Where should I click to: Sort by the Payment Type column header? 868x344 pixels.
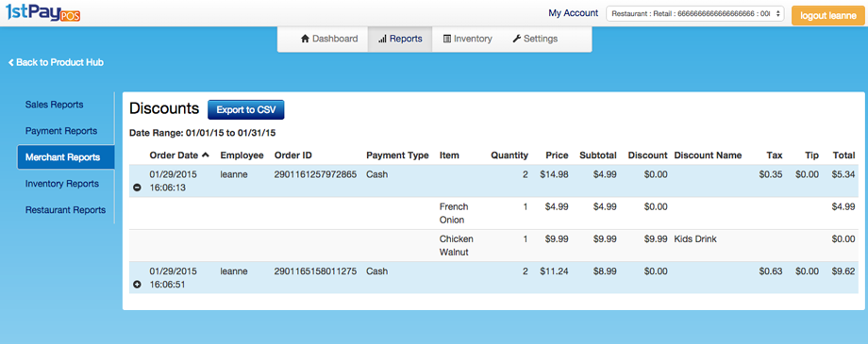tap(397, 156)
